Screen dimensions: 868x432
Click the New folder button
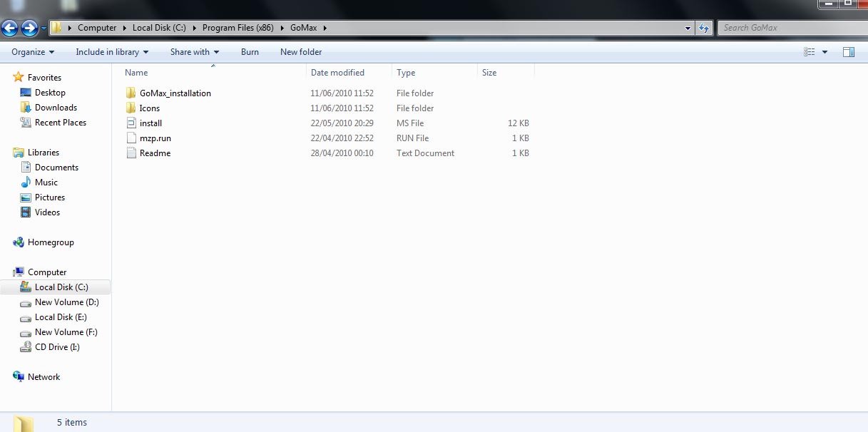pos(301,52)
